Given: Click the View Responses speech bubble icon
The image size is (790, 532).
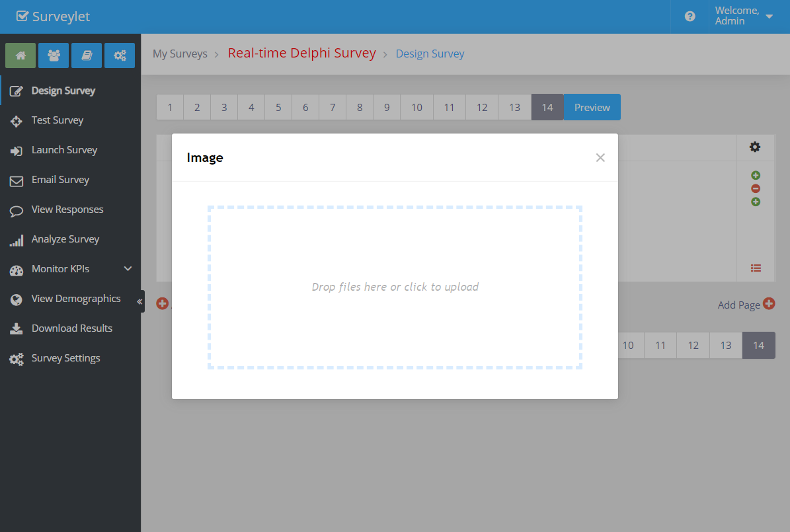Looking at the screenshot, I should tap(16, 211).
